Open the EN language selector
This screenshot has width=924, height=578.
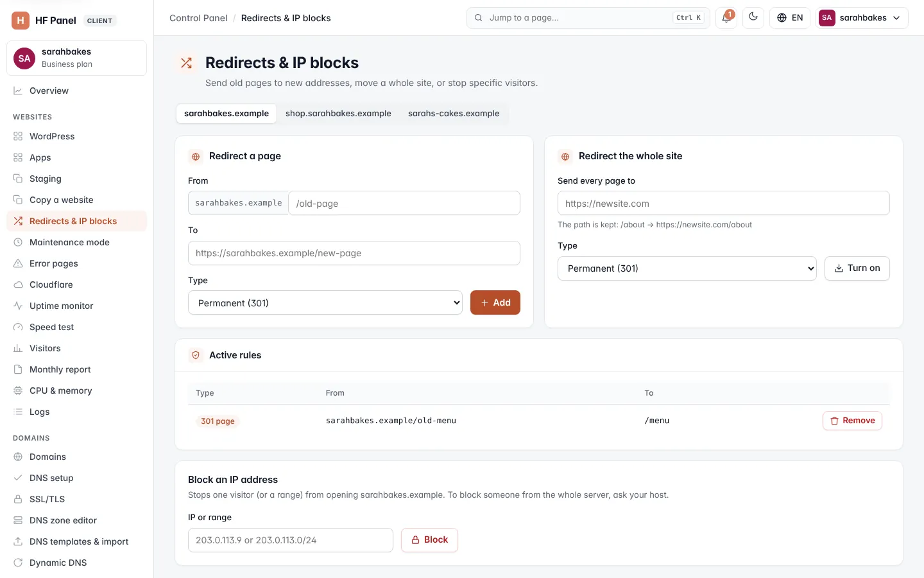pyautogui.click(x=790, y=18)
